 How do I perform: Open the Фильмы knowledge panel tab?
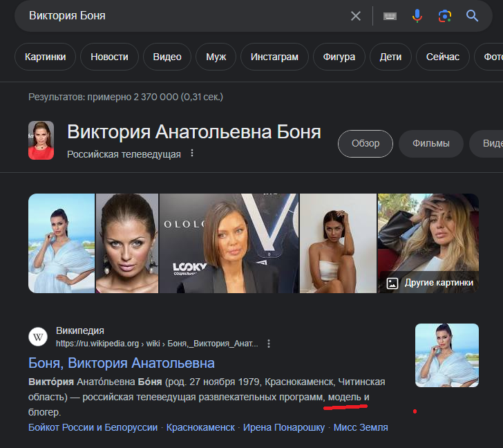click(430, 144)
